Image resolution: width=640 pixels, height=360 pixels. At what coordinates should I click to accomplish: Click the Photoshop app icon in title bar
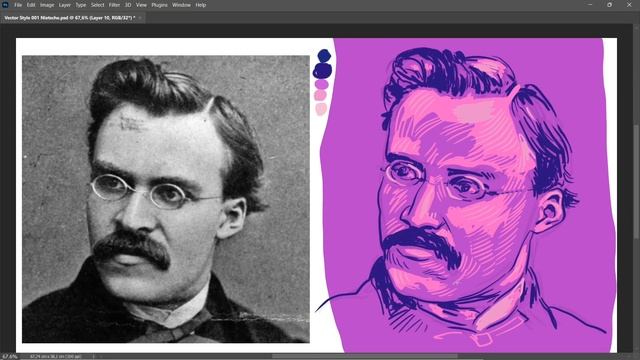coord(5,5)
